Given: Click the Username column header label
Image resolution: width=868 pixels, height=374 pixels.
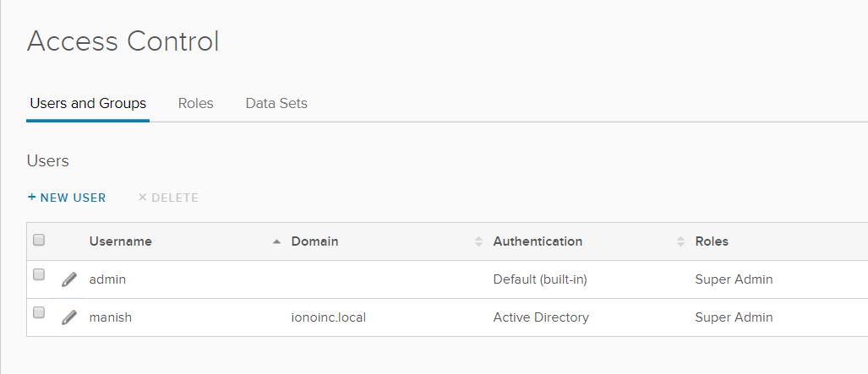Looking at the screenshot, I should tap(121, 241).
